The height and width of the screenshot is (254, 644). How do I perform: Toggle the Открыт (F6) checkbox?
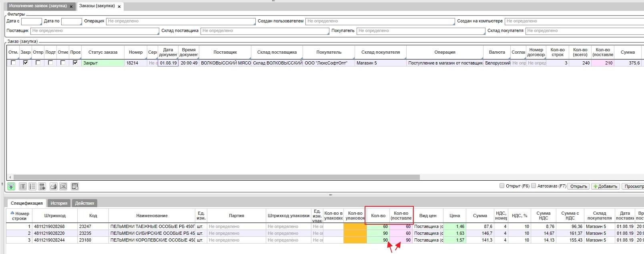(502, 186)
